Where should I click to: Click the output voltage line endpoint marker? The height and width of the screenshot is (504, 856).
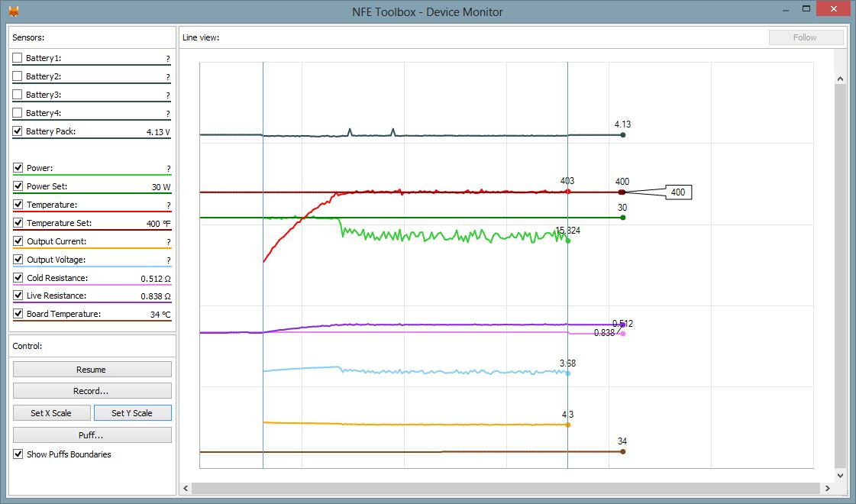pos(568,373)
